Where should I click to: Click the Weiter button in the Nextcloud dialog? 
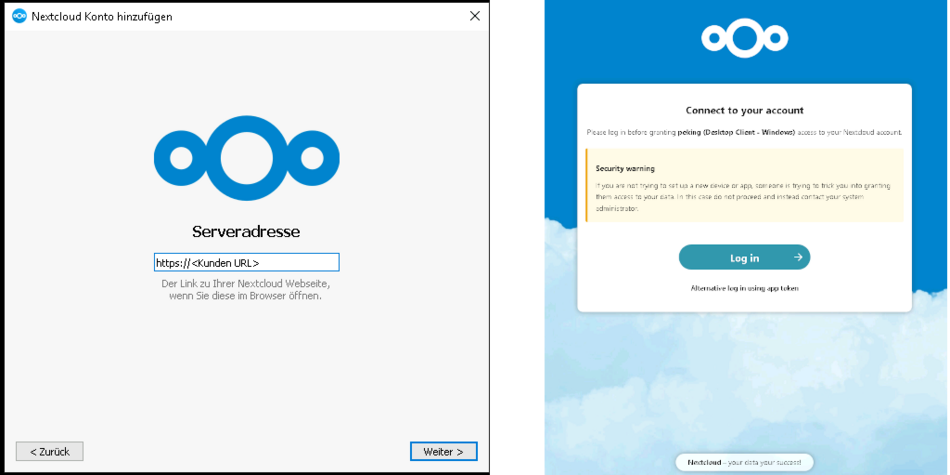point(443,451)
